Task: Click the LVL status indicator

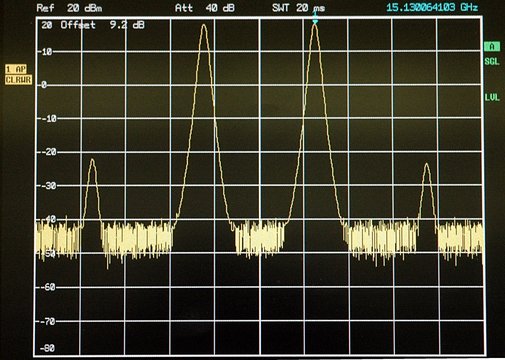Action: (492, 97)
